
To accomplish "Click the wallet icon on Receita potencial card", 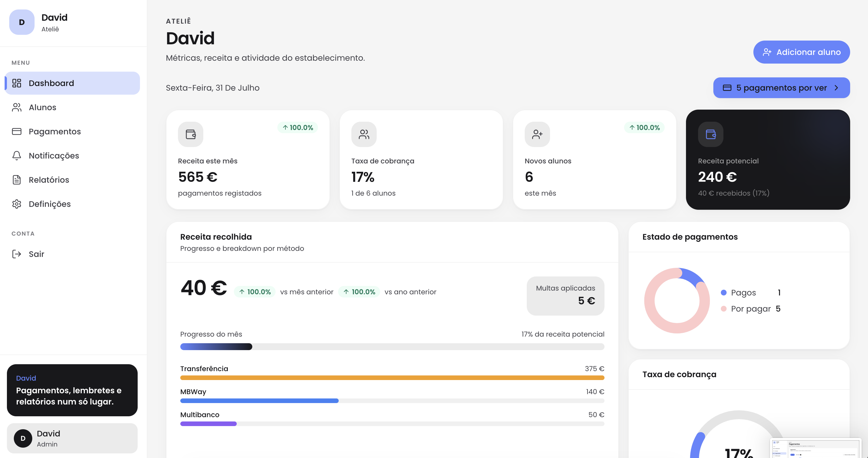I will [x=711, y=134].
